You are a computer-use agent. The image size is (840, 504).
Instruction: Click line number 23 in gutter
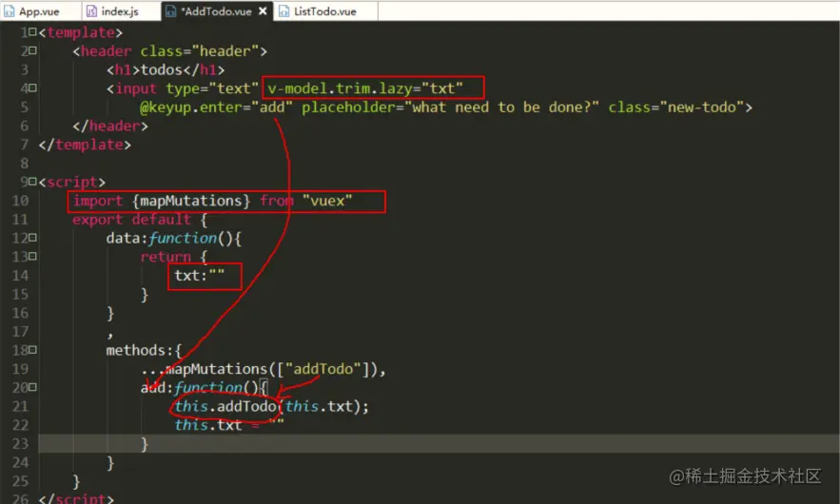pyautogui.click(x=20, y=443)
